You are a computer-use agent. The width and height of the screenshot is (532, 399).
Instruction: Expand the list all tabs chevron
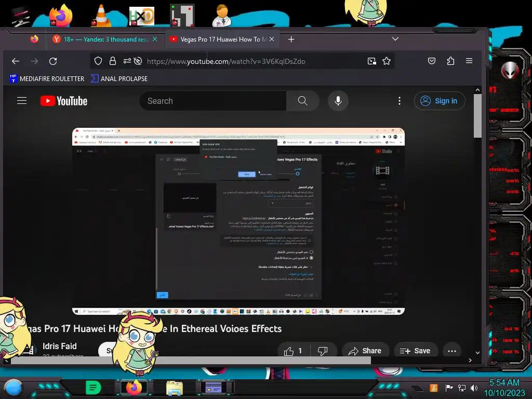[x=395, y=39]
